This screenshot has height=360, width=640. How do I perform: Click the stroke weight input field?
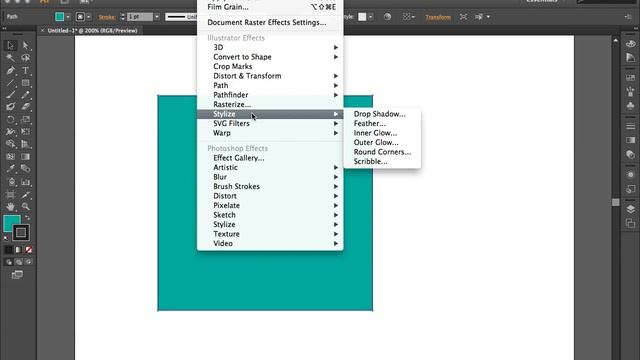140,17
